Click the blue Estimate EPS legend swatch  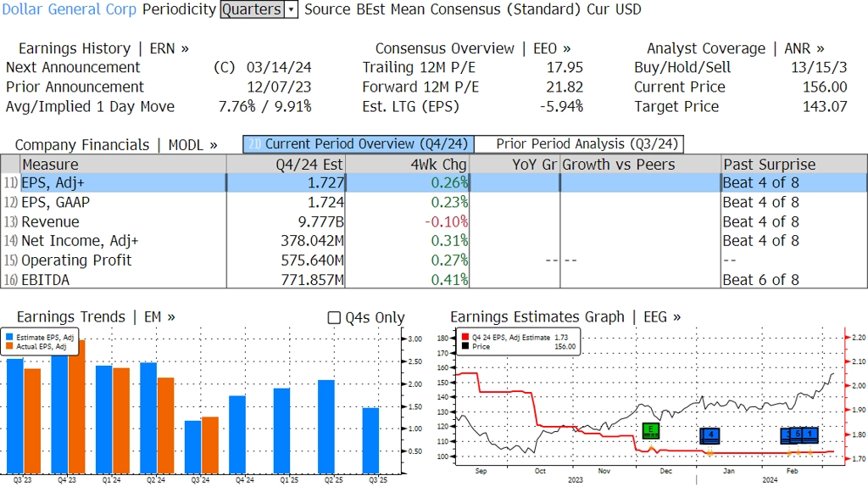pos(9,338)
